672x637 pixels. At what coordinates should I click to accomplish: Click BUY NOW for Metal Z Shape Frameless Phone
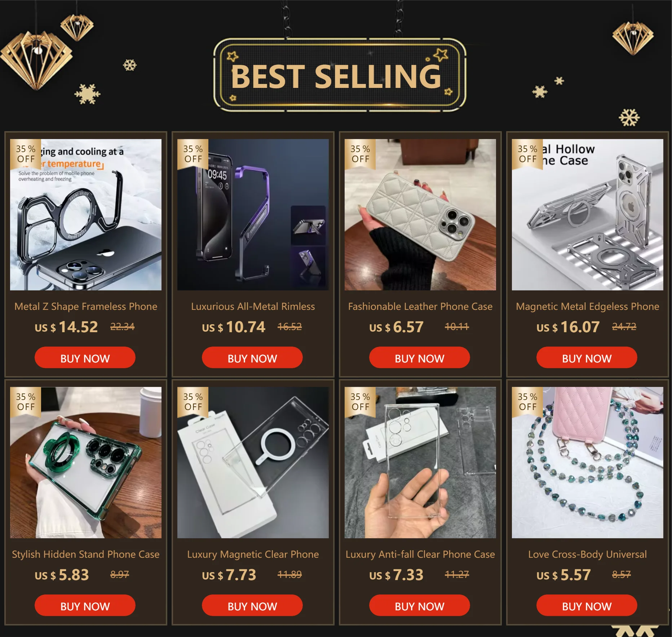(x=85, y=357)
